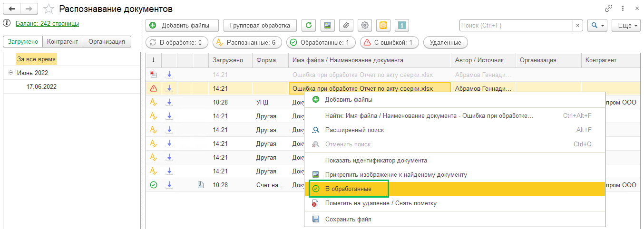Click the info icon in toolbar
The image size is (644, 229).
point(402,25)
